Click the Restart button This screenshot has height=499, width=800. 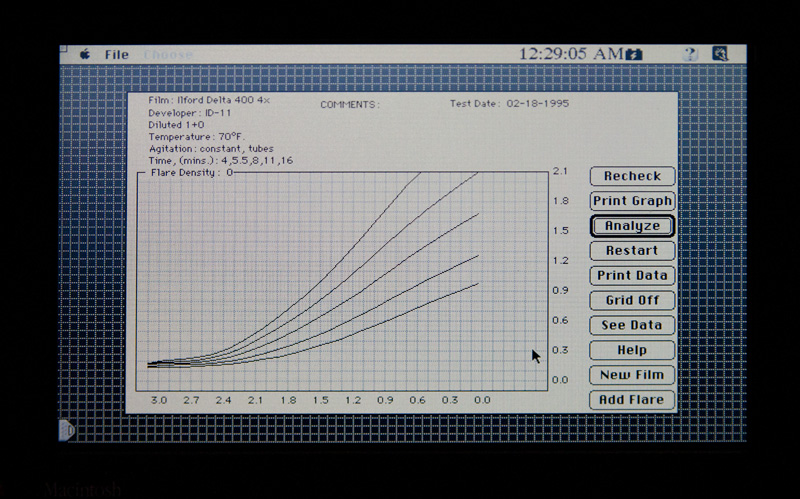click(632, 251)
